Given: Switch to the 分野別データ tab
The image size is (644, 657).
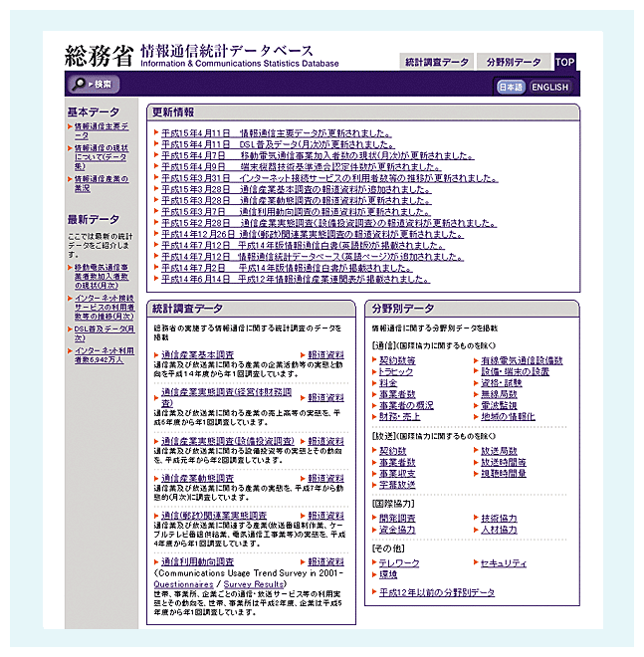Looking at the screenshot, I should [x=514, y=62].
